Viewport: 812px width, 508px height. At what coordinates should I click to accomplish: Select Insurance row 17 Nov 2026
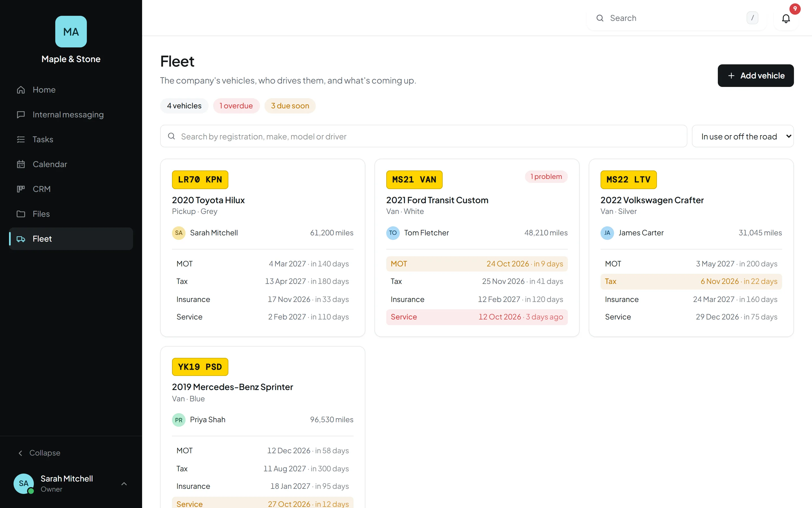point(262,299)
